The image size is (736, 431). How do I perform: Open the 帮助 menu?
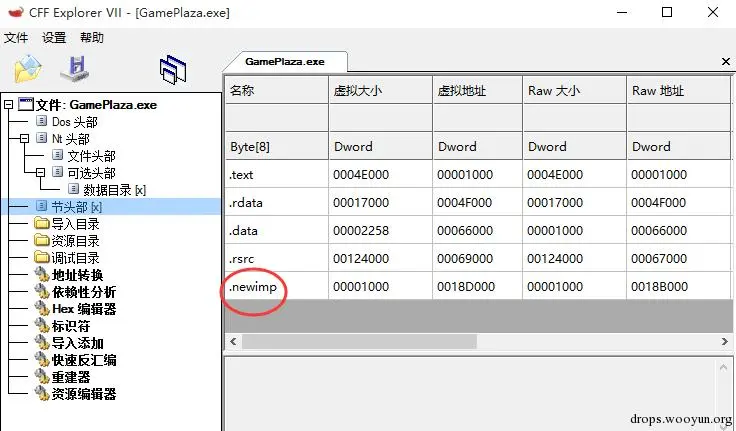pyautogui.click(x=92, y=38)
